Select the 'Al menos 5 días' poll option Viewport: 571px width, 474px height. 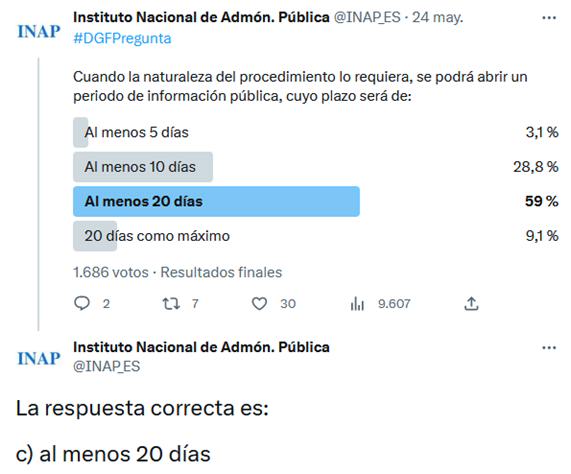coord(316,132)
